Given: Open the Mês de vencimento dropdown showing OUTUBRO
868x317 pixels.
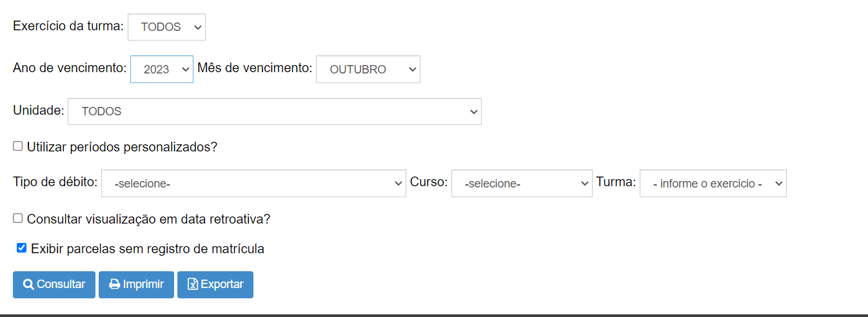Looking at the screenshot, I should [x=368, y=69].
